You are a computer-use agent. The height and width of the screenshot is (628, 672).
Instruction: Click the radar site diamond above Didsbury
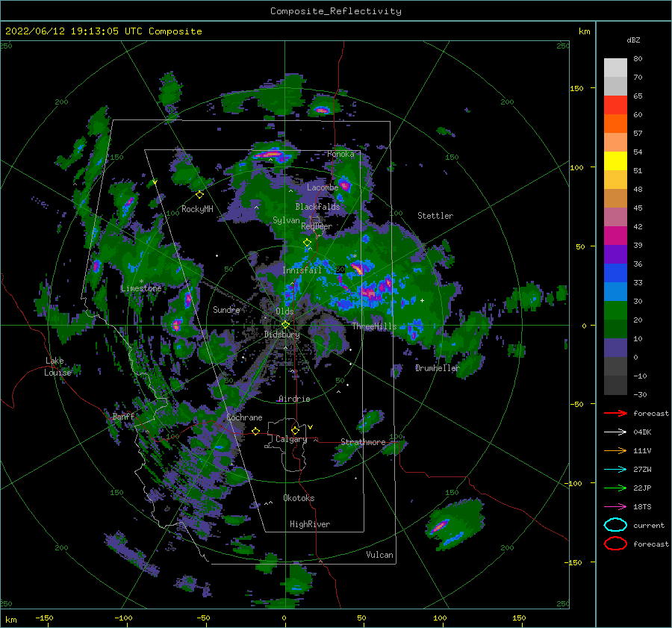tap(285, 325)
